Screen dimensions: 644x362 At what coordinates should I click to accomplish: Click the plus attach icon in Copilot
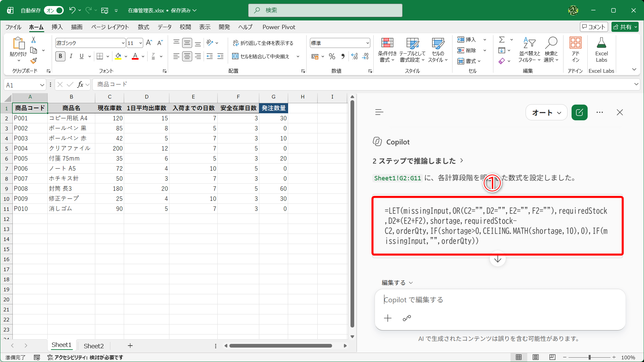click(388, 318)
